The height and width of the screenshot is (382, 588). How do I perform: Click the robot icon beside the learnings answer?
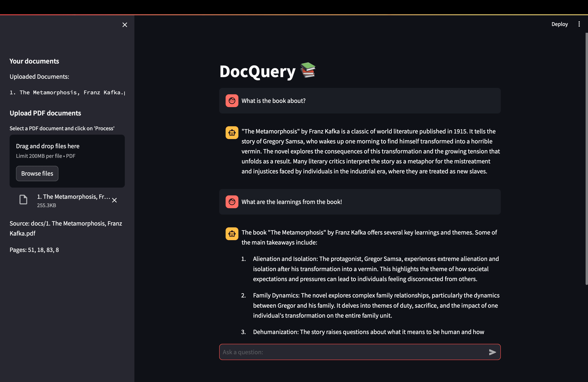(232, 234)
